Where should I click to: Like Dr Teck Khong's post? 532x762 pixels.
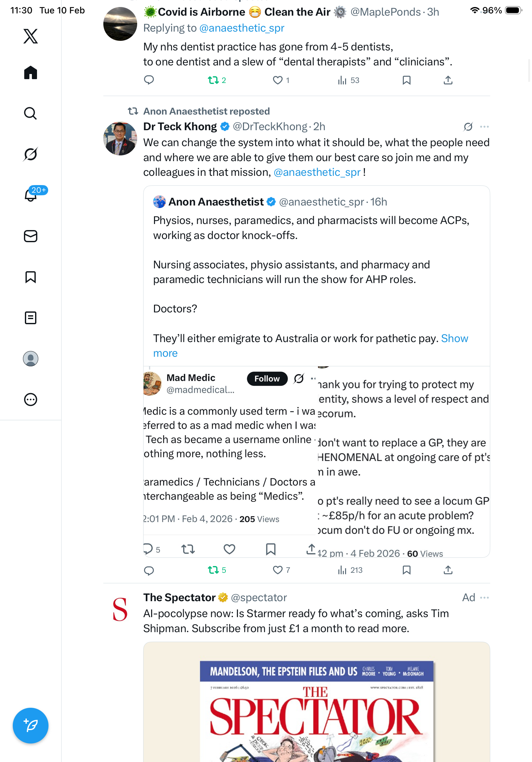click(277, 570)
